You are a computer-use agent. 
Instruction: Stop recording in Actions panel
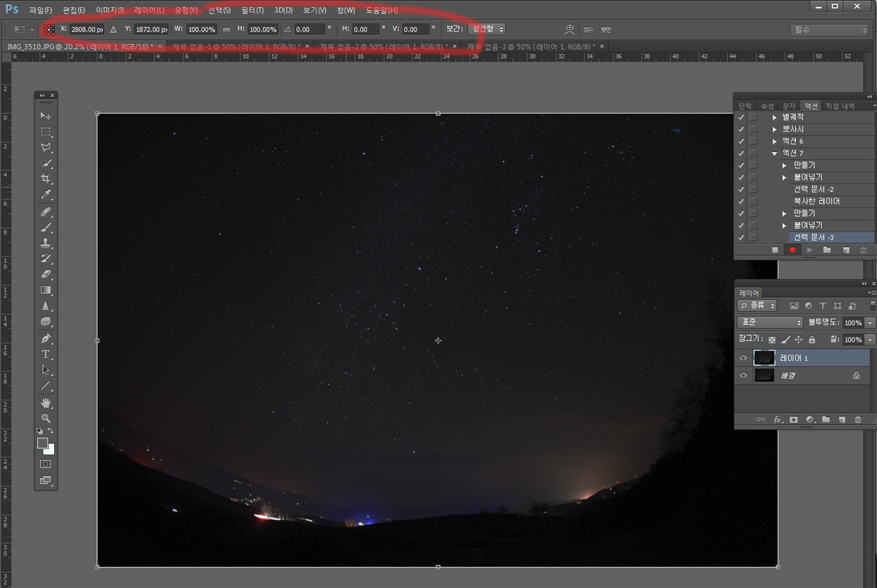775,250
